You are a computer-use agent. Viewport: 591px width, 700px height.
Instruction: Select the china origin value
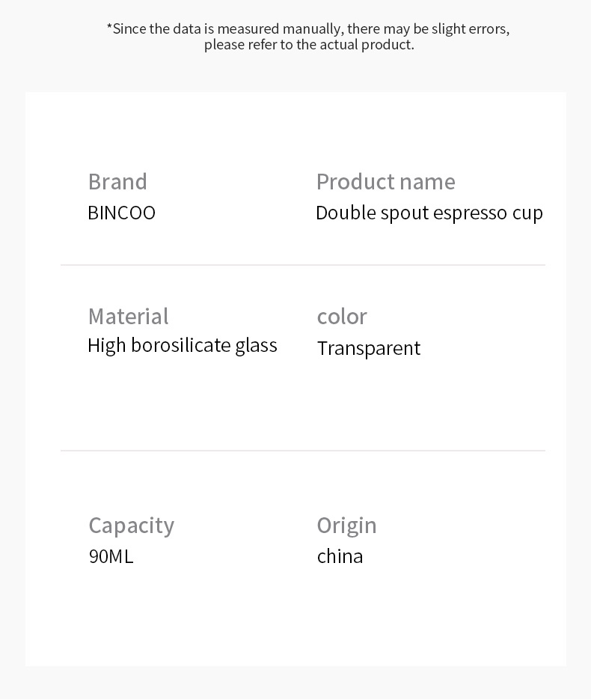[x=340, y=557]
